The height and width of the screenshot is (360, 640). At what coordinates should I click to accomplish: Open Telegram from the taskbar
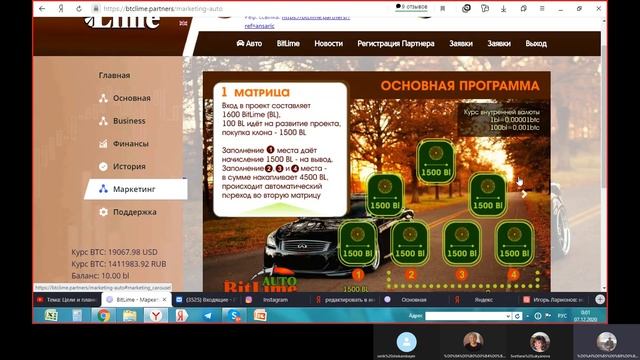[208, 316]
